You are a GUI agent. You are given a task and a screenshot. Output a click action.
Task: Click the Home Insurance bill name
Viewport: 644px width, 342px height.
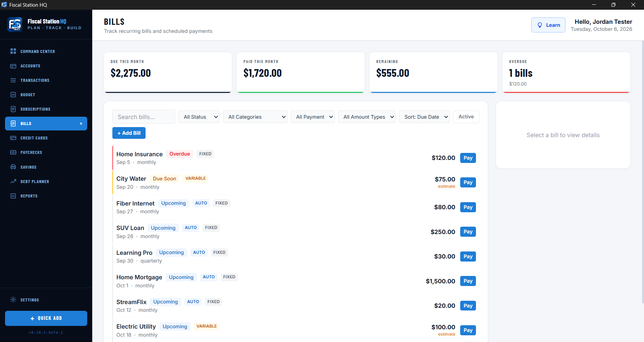[140, 154]
